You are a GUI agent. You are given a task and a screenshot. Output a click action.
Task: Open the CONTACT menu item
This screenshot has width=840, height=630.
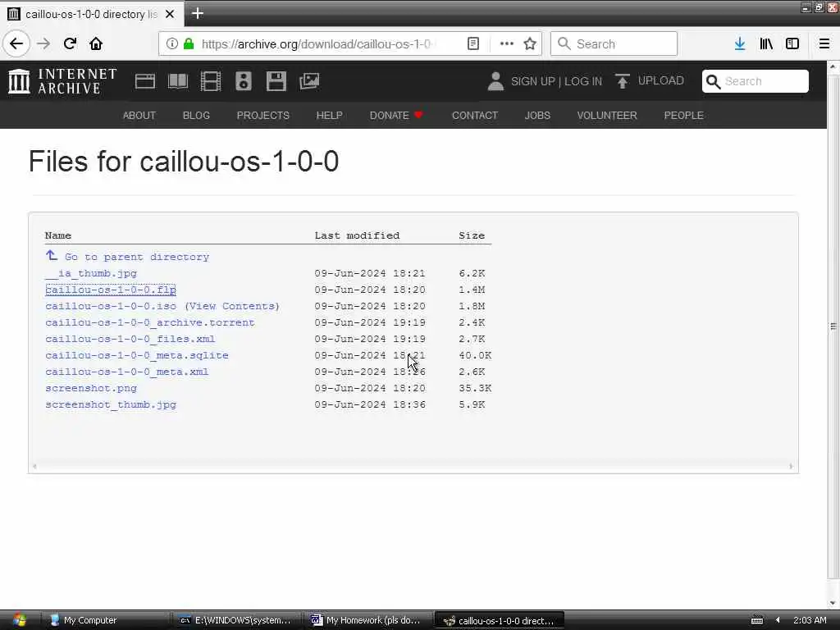475,115
